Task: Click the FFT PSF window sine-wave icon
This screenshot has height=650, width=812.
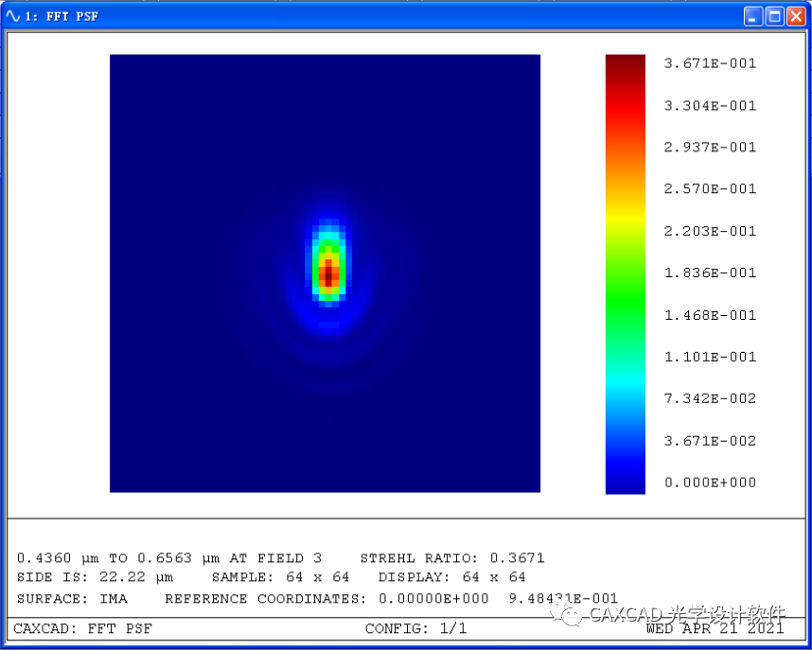Action: (x=12, y=16)
